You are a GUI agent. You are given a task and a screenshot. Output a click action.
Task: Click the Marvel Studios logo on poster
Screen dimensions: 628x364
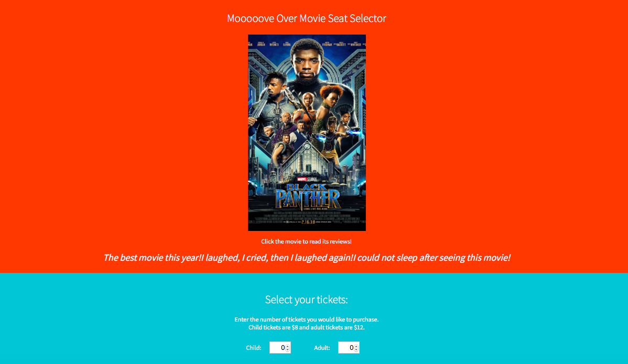coord(307,179)
